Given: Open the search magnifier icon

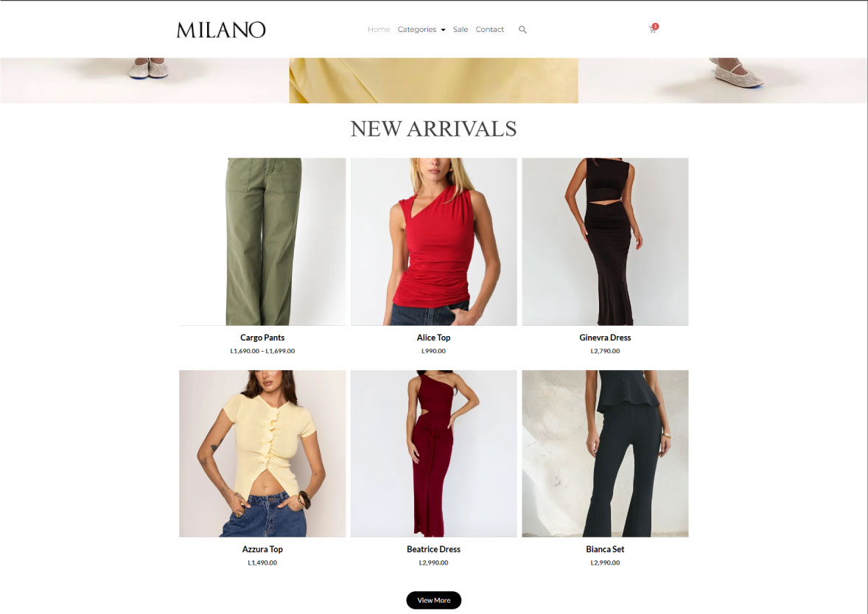Looking at the screenshot, I should pos(522,30).
